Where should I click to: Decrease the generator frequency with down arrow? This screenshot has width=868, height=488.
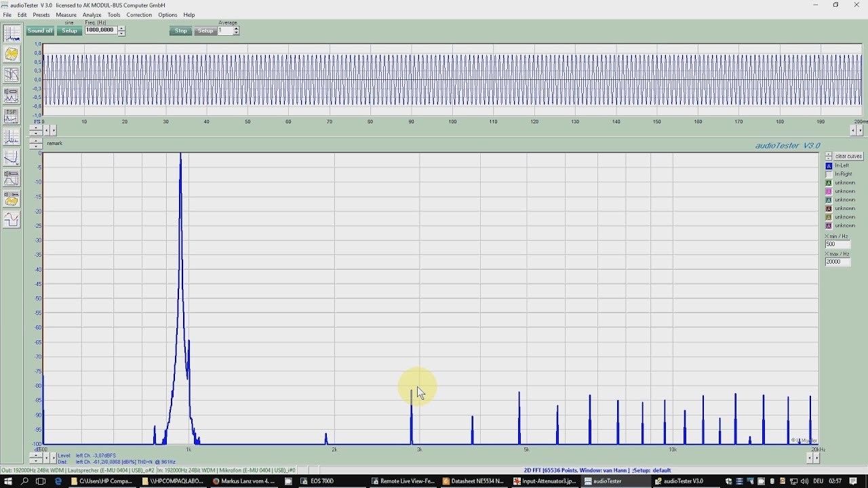point(121,33)
